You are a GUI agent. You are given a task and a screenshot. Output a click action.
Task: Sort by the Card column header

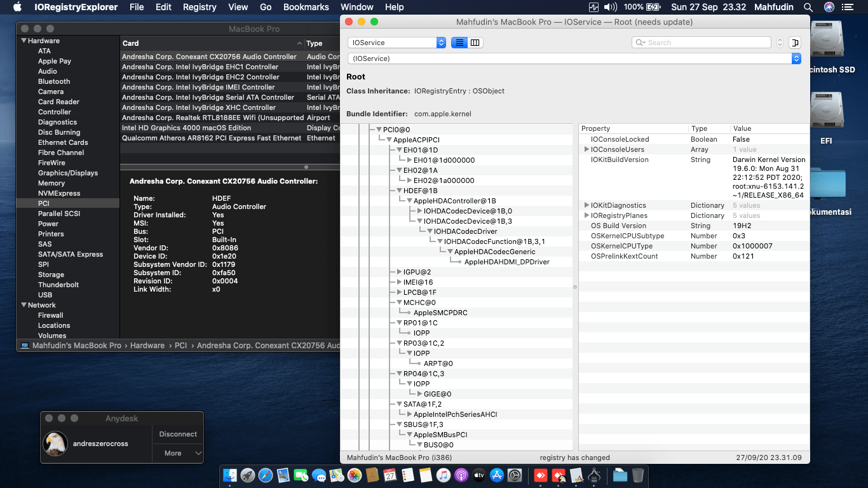pyautogui.click(x=212, y=43)
